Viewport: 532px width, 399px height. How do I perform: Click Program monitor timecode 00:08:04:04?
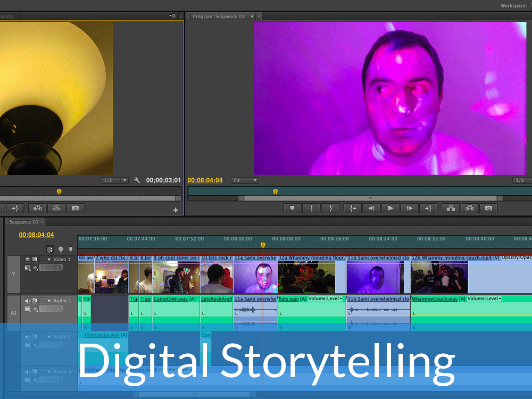point(205,180)
